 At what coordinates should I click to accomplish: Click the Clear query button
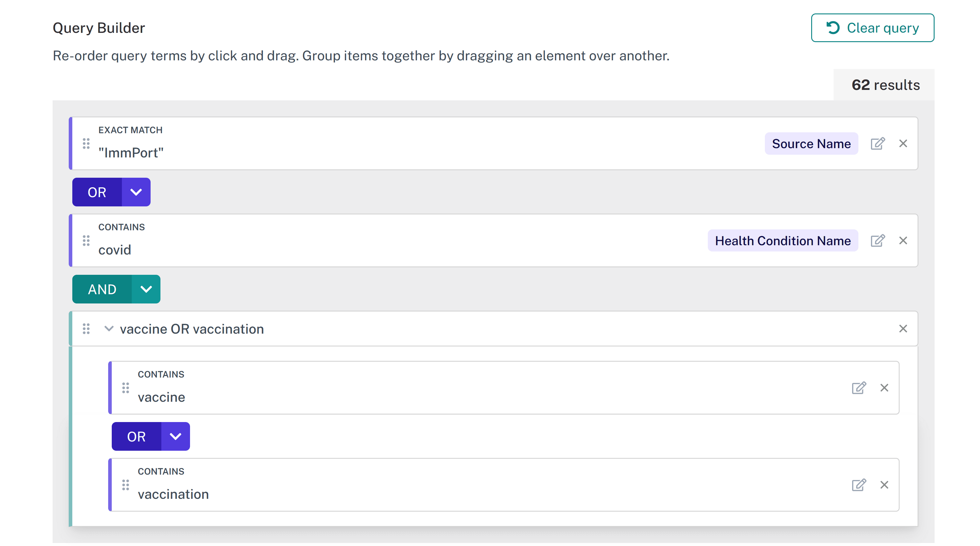[x=872, y=28]
